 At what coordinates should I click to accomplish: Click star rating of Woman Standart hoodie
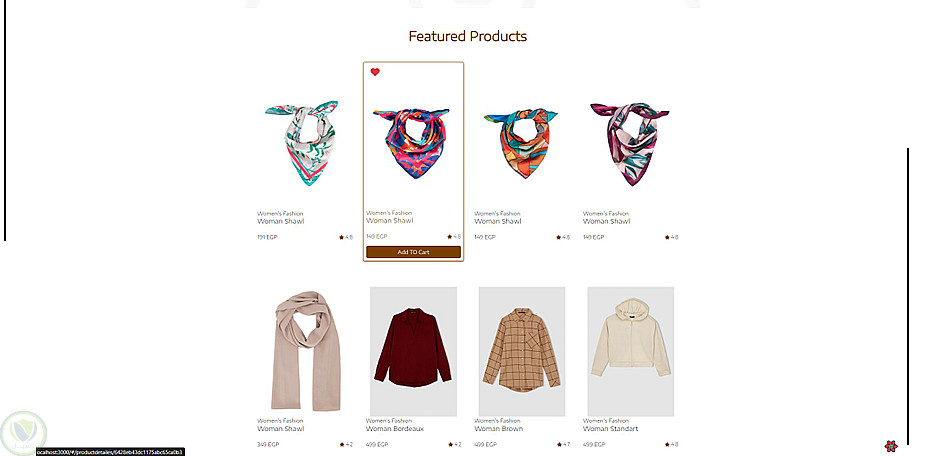tap(672, 444)
